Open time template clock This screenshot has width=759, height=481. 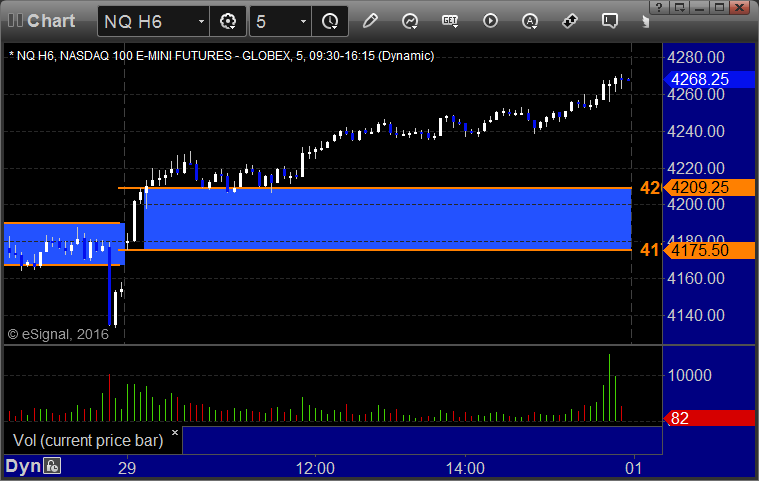point(330,21)
